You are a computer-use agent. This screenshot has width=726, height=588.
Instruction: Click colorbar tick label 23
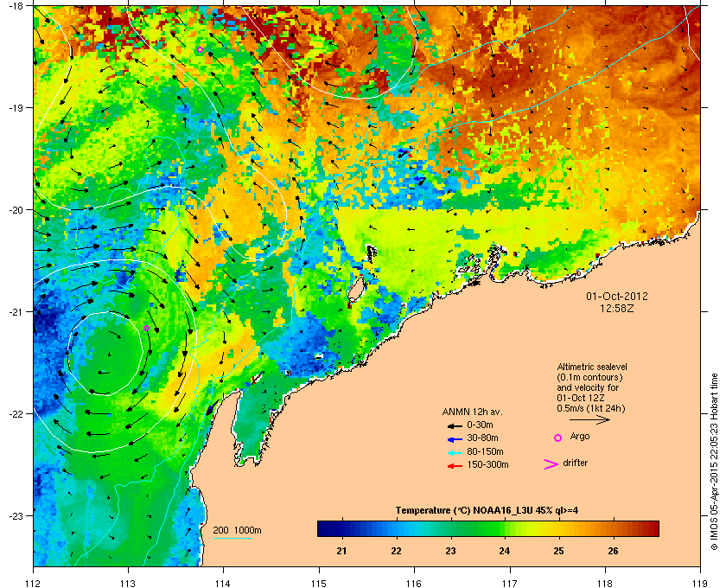(x=450, y=551)
